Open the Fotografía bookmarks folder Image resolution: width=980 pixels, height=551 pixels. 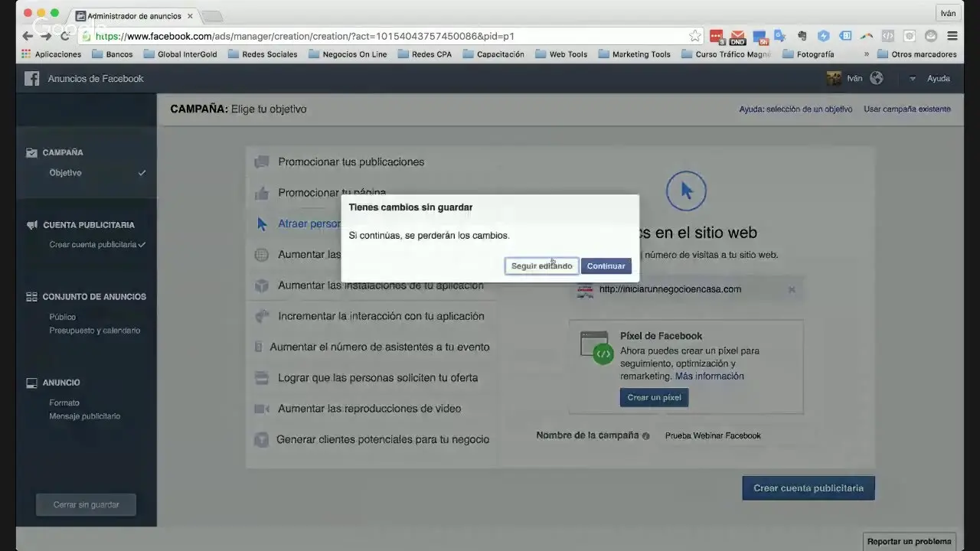tap(808, 54)
